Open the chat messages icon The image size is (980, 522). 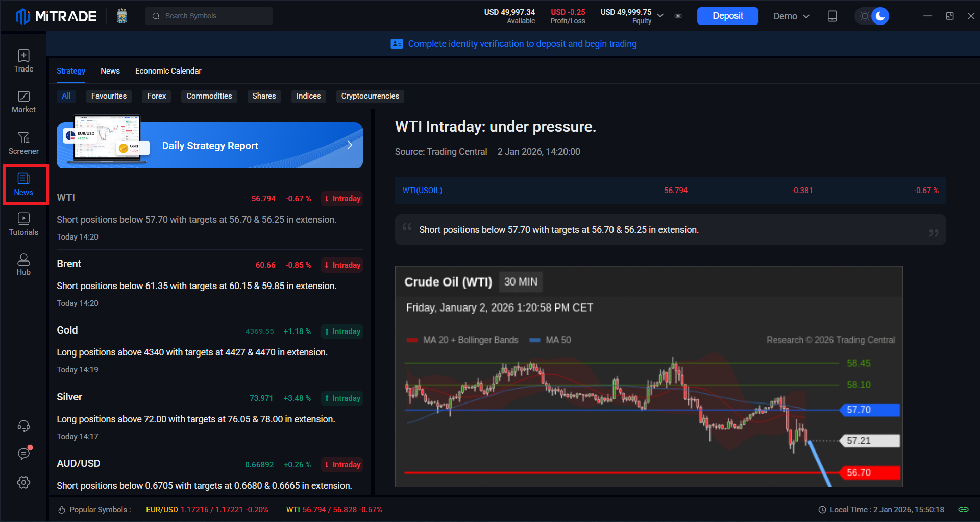click(x=23, y=453)
